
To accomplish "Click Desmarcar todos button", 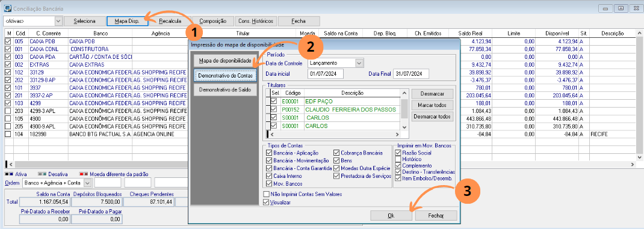I will [x=432, y=117].
